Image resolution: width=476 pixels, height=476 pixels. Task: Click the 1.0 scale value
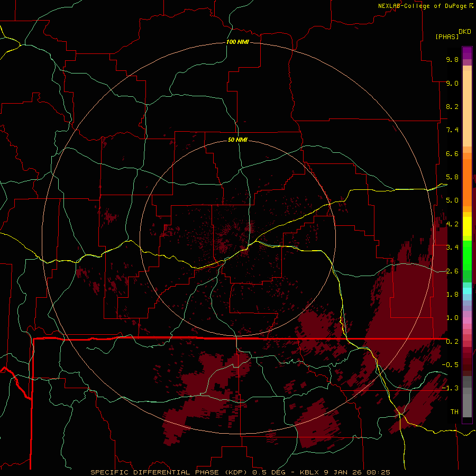click(452, 318)
